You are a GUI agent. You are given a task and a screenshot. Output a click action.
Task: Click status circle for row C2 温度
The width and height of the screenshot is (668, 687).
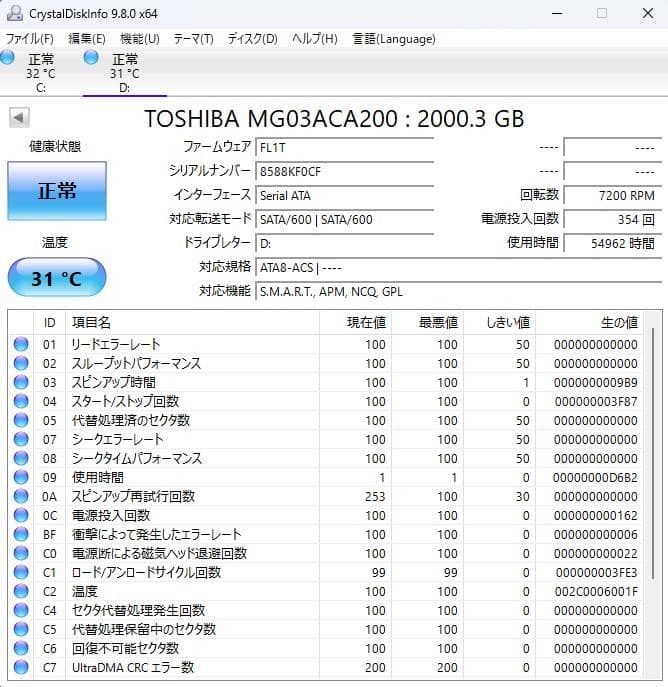point(21,591)
